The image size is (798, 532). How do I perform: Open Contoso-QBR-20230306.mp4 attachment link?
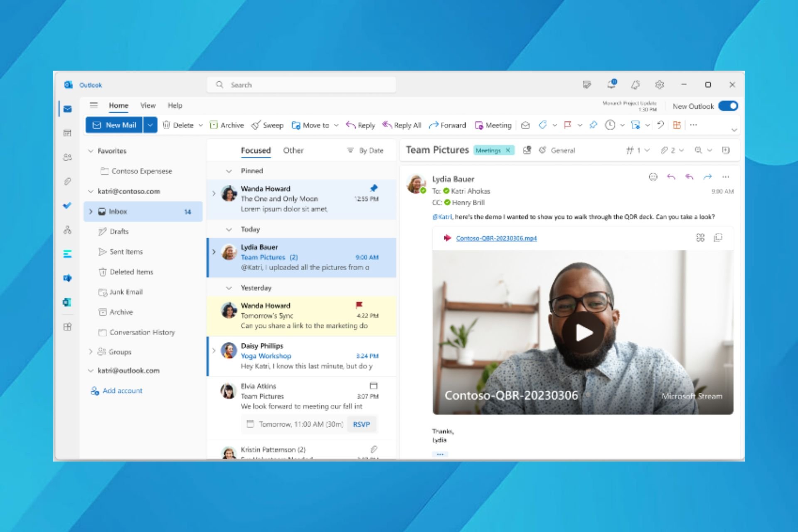click(496, 238)
